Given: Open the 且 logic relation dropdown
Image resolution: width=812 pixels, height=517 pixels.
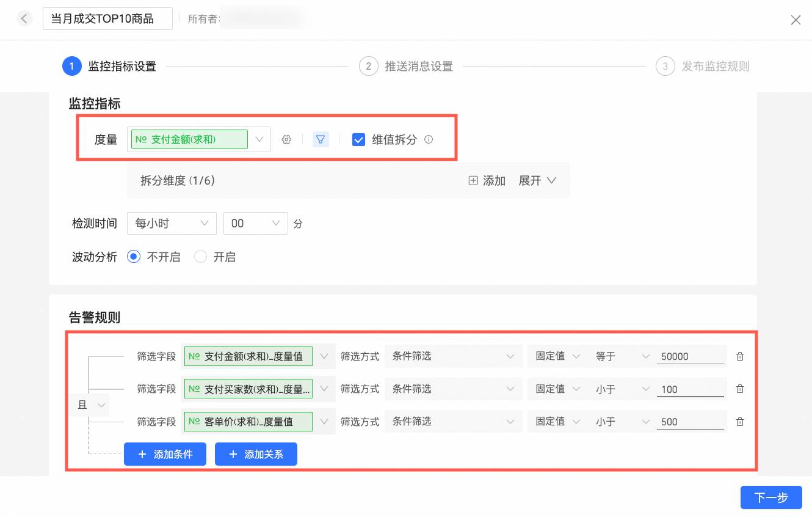Looking at the screenshot, I should pos(89,405).
